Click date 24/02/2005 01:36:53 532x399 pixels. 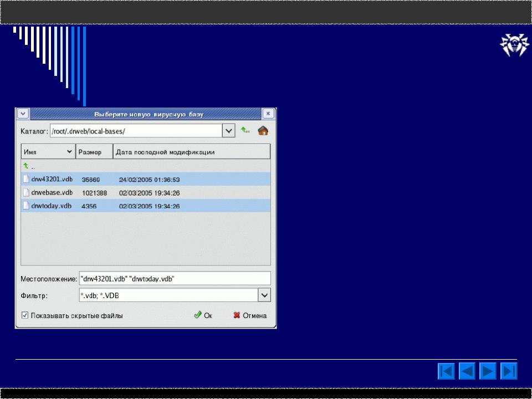pos(149,180)
